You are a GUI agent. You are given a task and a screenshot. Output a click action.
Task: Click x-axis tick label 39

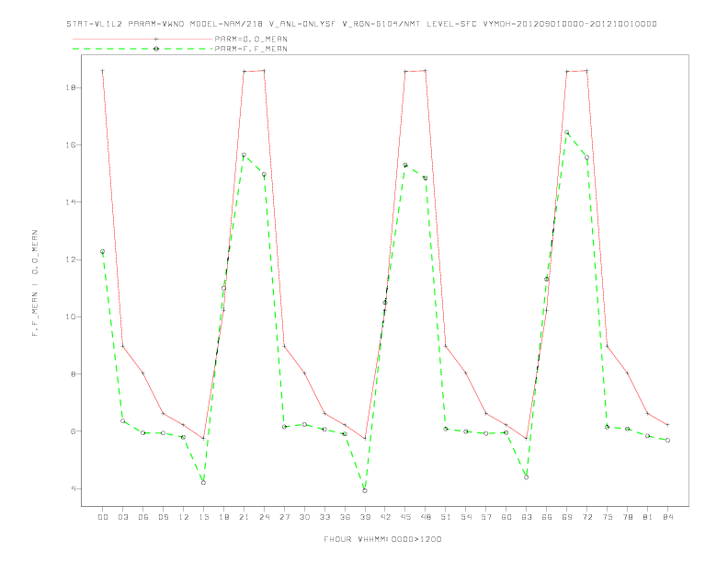point(365,517)
